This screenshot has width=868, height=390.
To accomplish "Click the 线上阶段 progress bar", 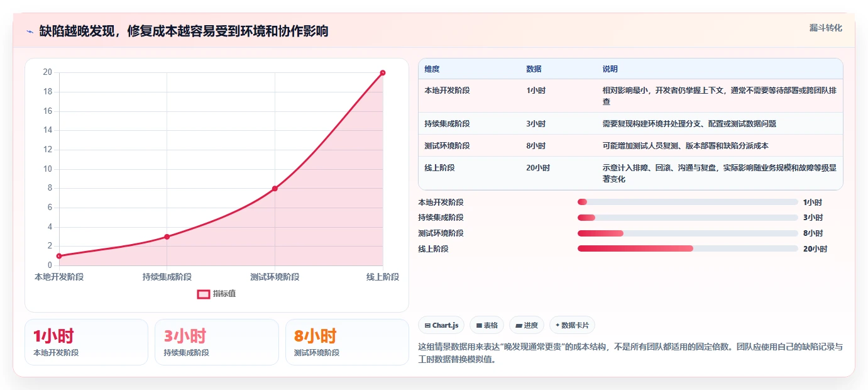I will 688,248.
